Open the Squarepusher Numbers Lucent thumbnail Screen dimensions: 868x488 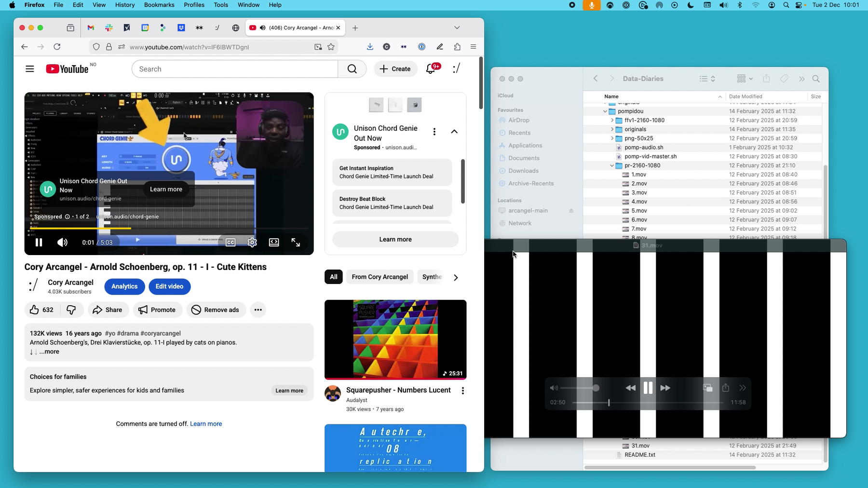(x=395, y=339)
